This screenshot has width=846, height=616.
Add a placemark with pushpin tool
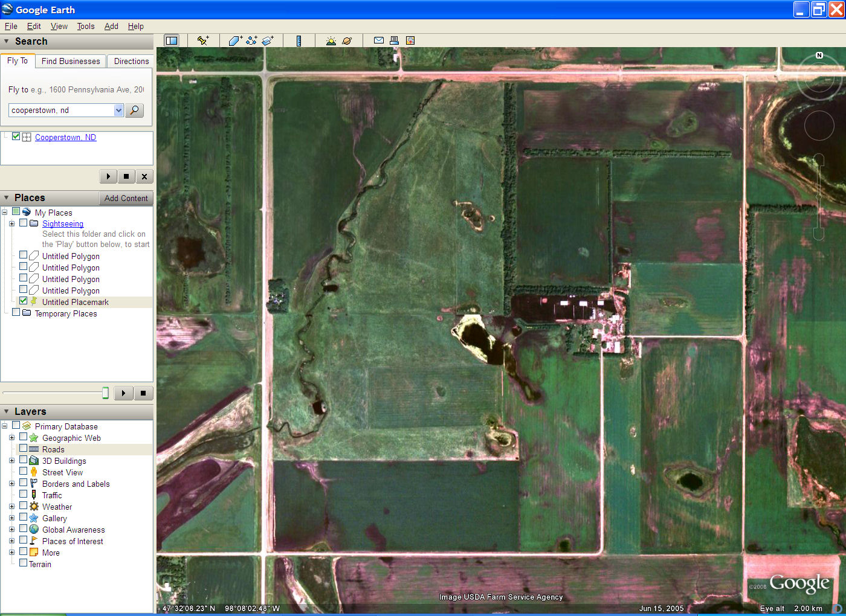click(x=203, y=40)
